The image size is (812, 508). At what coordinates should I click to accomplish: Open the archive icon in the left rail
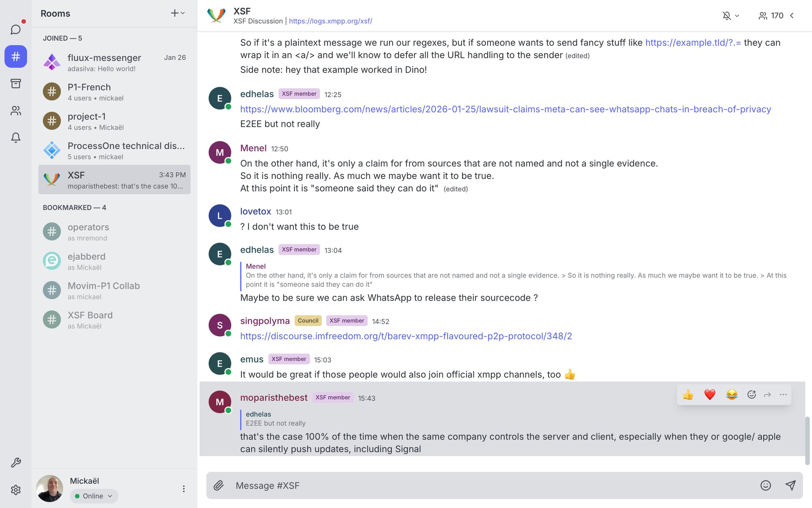(15, 84)
